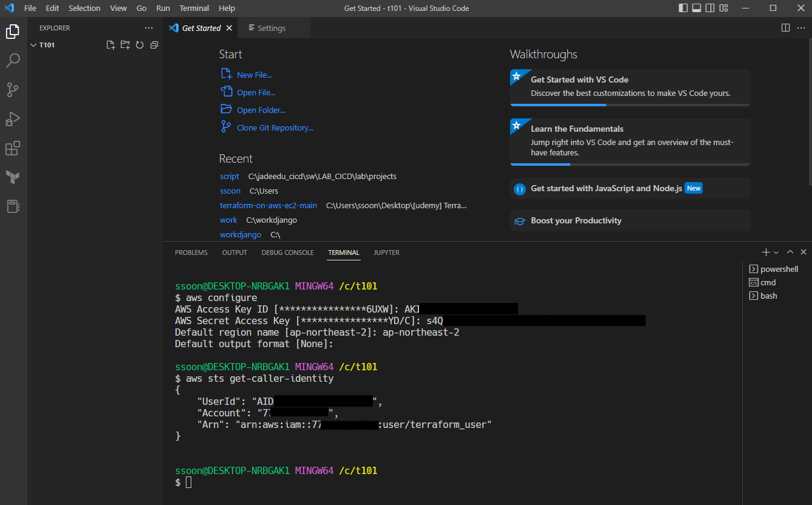Image resolution: width=812 pixels, height=505 pixels.
Task: Open Customize Layout button in title bar
Action: point(724,8)
